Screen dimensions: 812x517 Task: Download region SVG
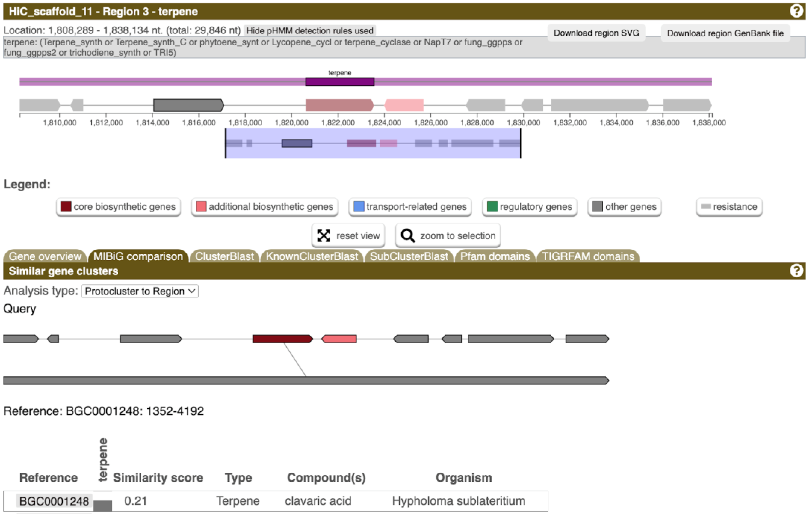pyautogui.click(x=596, y=33)
